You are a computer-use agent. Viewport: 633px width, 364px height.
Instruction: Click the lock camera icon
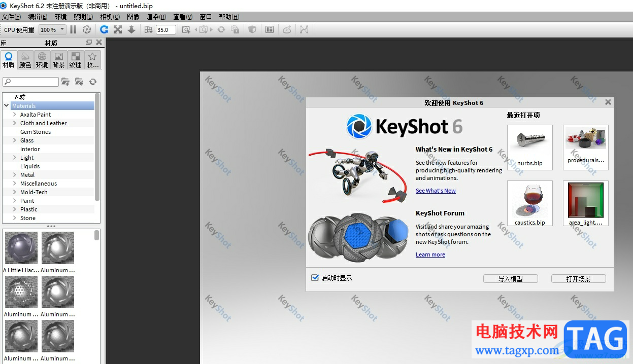click(235, 30)
